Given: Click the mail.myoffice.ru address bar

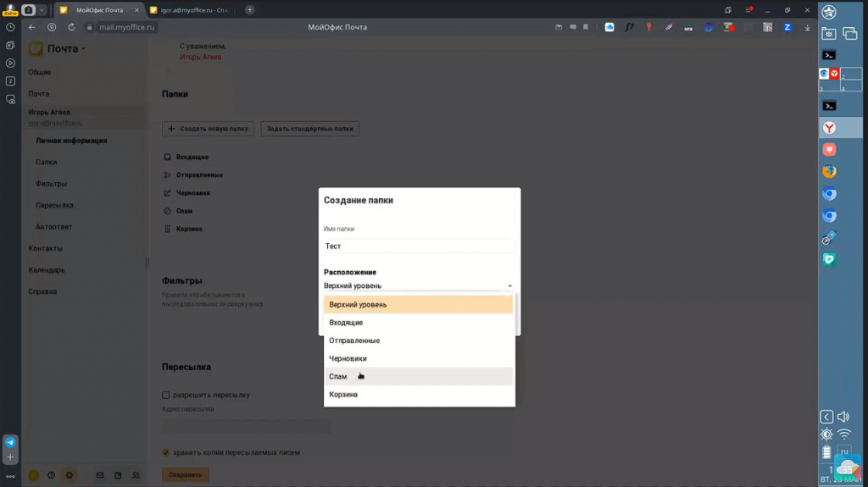Looking at the screenshot, I should pyautogui.click(x=127, y=27).
